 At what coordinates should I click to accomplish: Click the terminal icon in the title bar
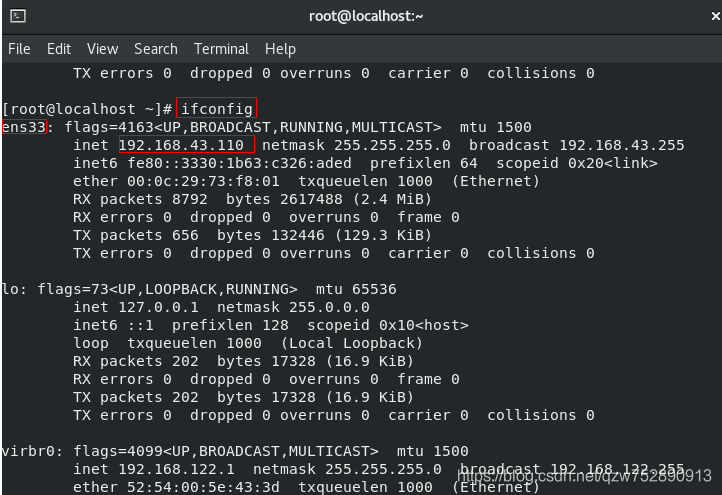[x=17, y=16]
